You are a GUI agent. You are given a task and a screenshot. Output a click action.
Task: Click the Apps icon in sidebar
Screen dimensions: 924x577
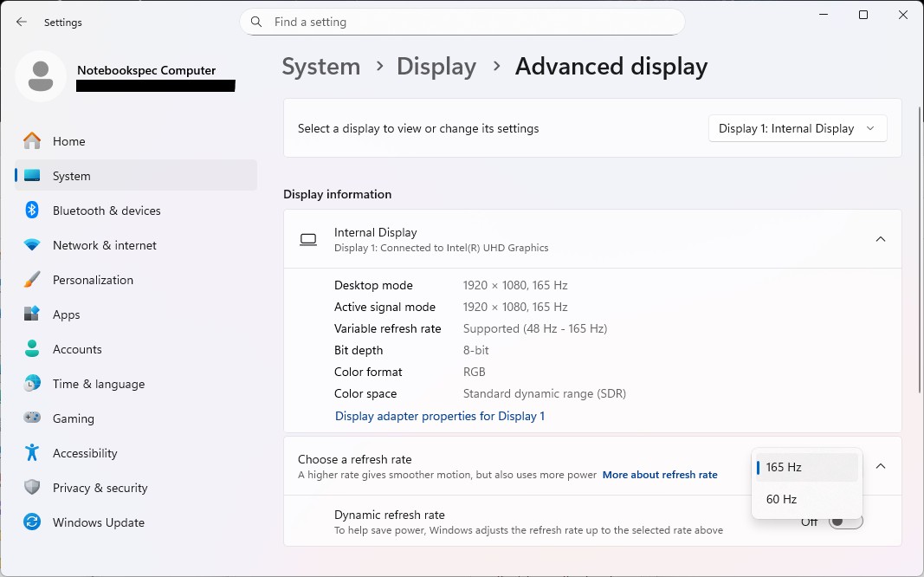point(32,314)
